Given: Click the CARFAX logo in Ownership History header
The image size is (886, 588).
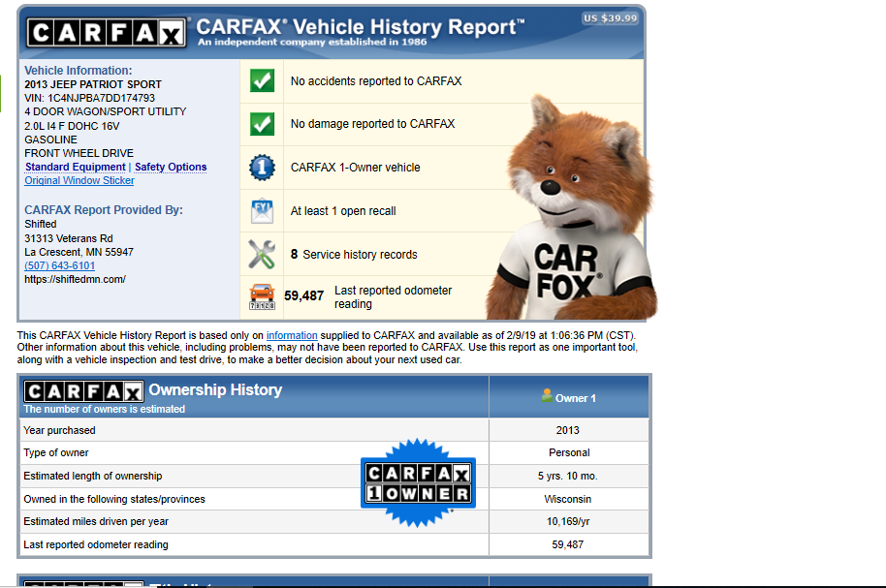Looking at the screenshot, I should tap(83, 391).
